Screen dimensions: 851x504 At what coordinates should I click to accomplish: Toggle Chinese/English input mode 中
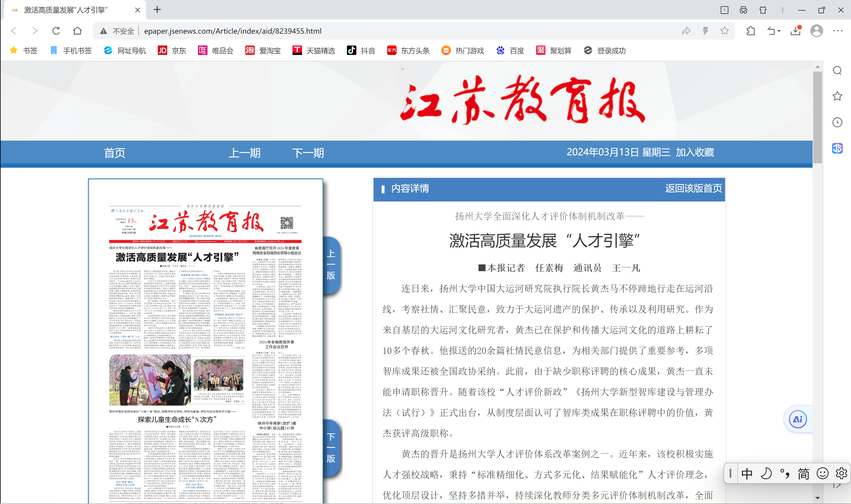(747, 474)
